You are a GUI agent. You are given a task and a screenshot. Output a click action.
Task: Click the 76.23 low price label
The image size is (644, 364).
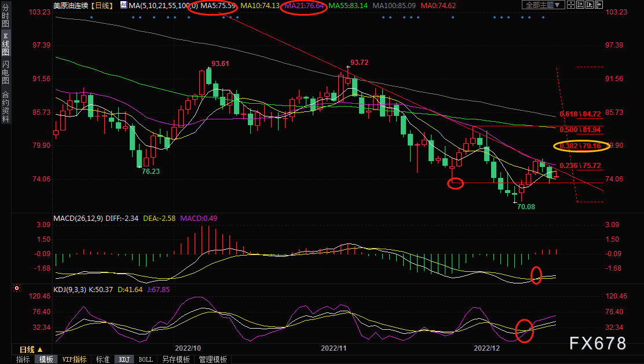click(x=151, y=172)
